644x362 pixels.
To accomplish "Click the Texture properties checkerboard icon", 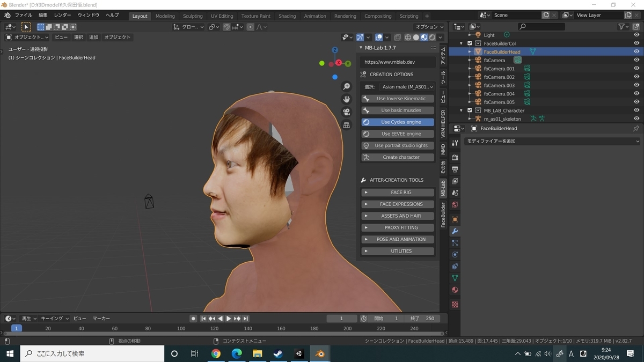I will (455, 305).
